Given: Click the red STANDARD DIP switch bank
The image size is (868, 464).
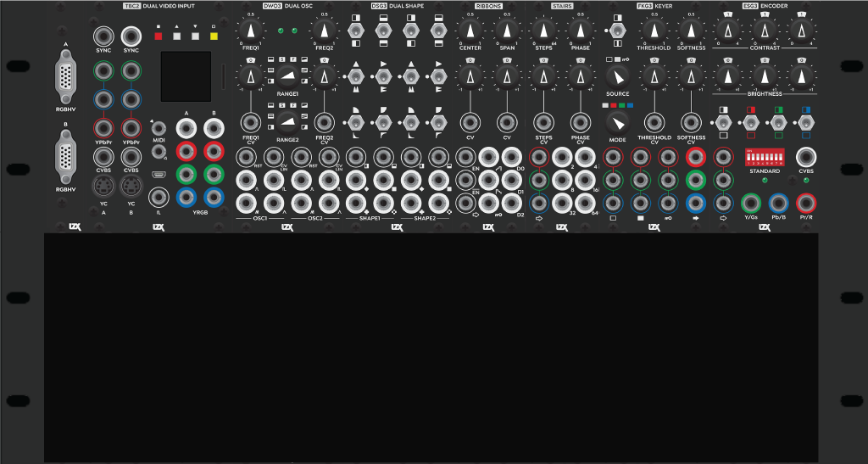Looking at the screenshot, I should (764, 157).
